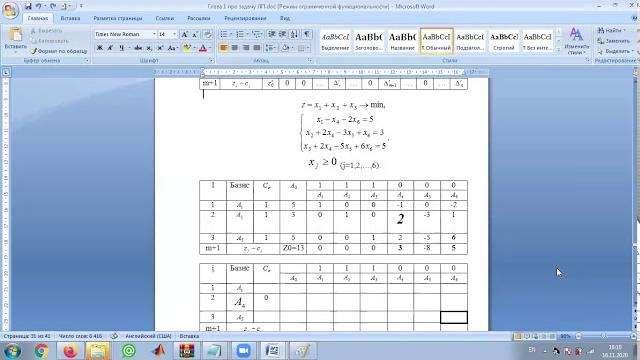Click the red font color swatch

(203, 48)
